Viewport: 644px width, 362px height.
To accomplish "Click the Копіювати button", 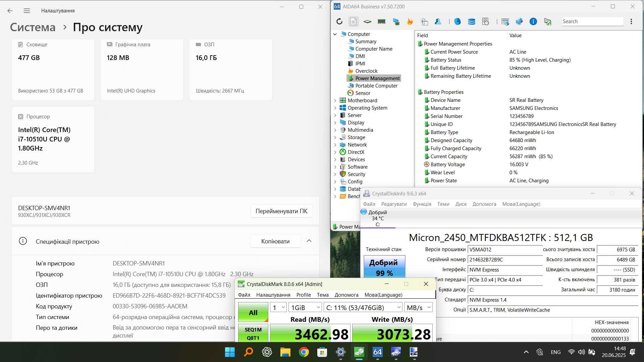I will [275, 241].
